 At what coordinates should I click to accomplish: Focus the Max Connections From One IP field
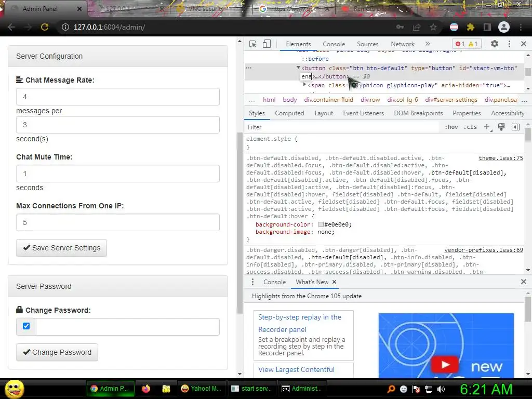pos(118,222)
